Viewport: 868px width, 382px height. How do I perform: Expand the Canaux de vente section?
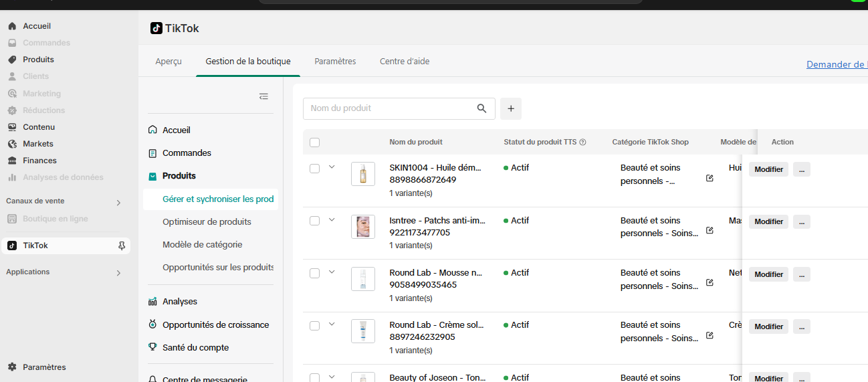(x=118, y=202)
